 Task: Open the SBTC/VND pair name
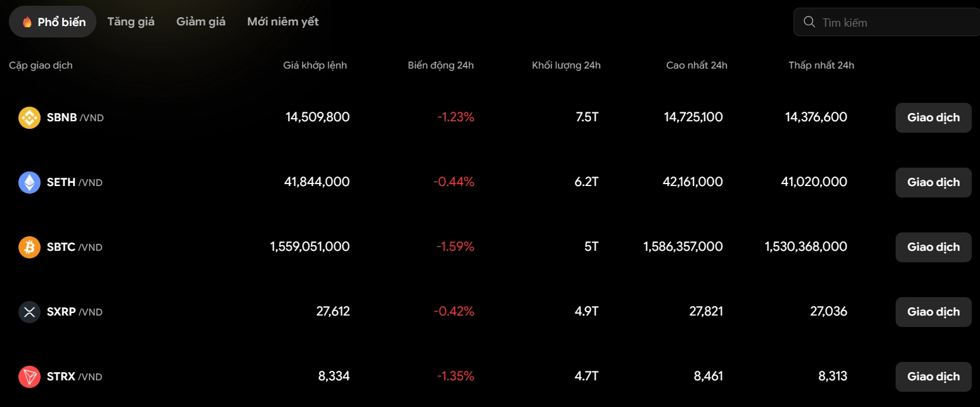[74, 247]
